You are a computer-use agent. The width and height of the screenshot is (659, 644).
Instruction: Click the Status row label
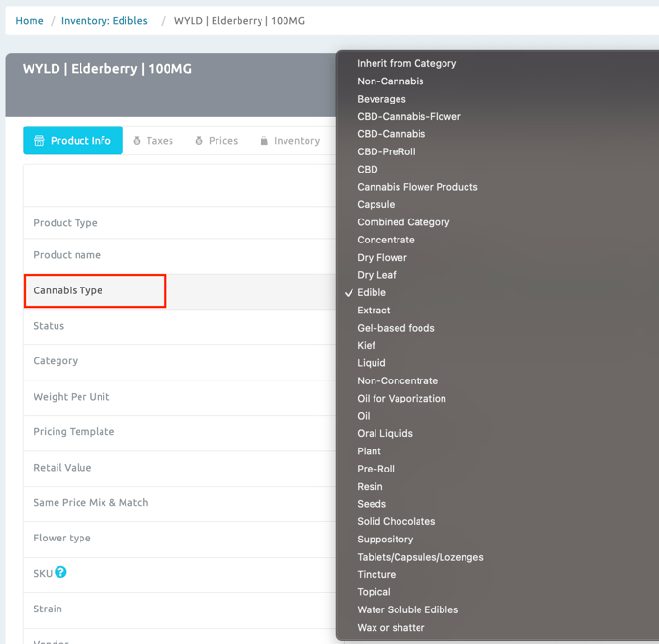49,326
